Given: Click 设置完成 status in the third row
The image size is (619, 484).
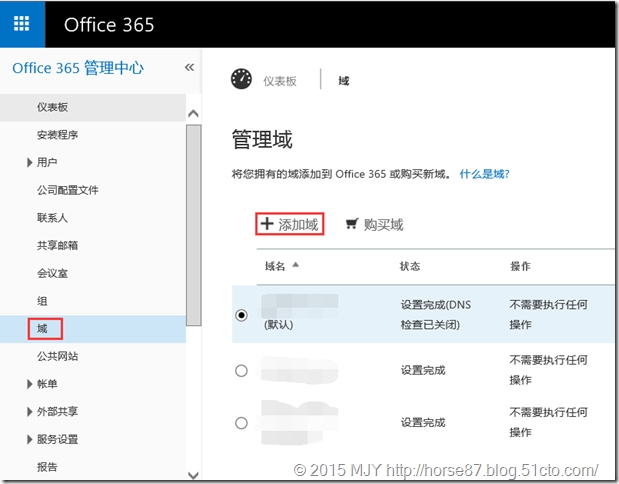Looking at the screenshot, I should point(423,423).
